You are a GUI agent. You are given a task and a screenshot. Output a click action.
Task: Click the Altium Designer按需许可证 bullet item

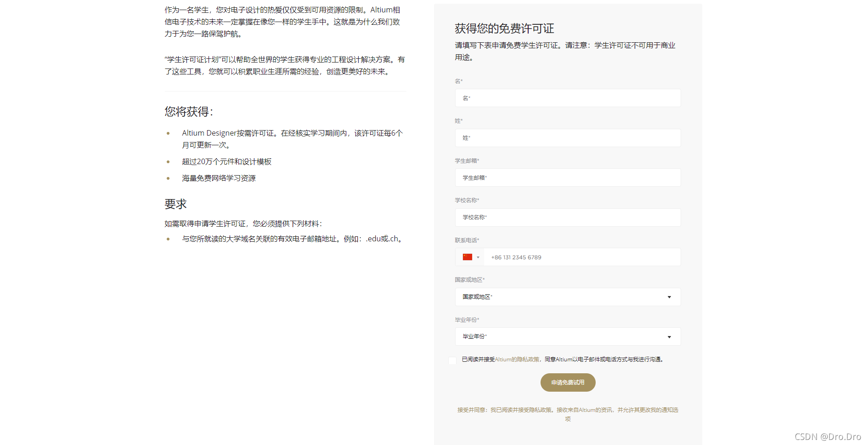pyautogui.click(x=292, y=139)
